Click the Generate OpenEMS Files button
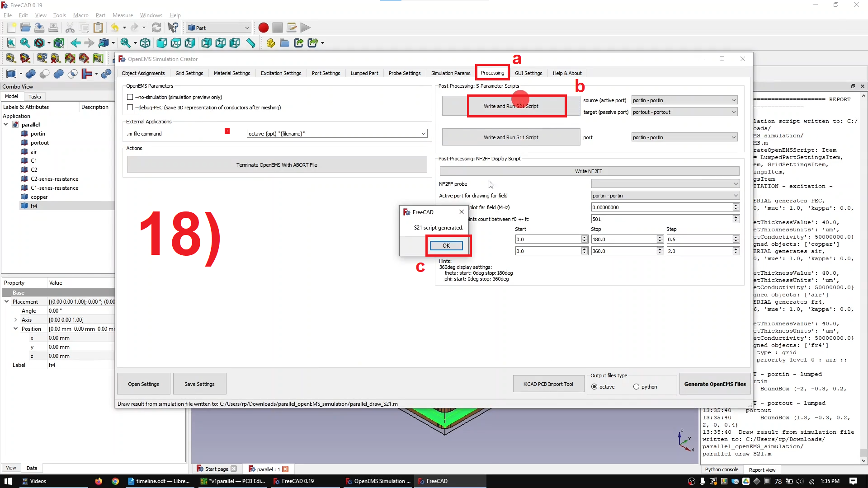The width and height of the screenshot is (868, 488). coord(715,384)
